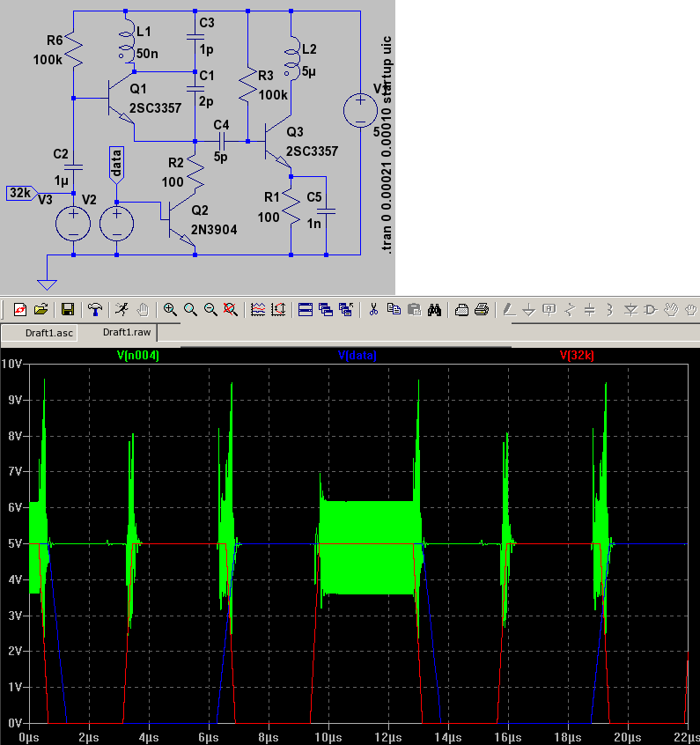This screenshot has height=745, width=700.
Task: Create a new schematic from the toolbar
Action: click(x=20, y=310)
